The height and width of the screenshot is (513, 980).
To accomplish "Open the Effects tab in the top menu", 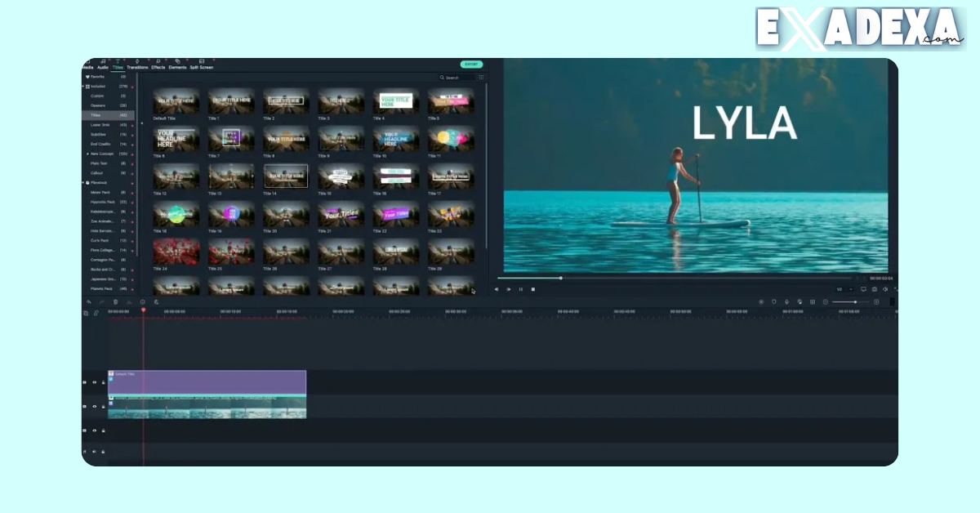I will coord(158,67).
